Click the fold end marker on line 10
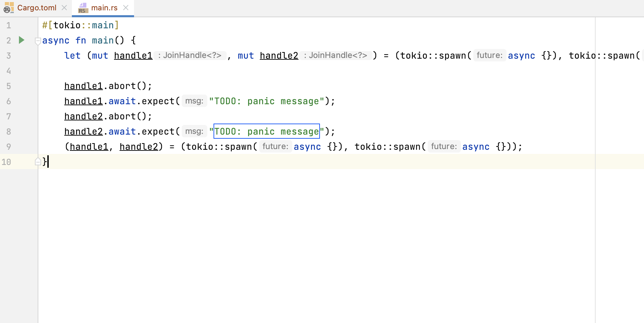 (x=38, y=161)
